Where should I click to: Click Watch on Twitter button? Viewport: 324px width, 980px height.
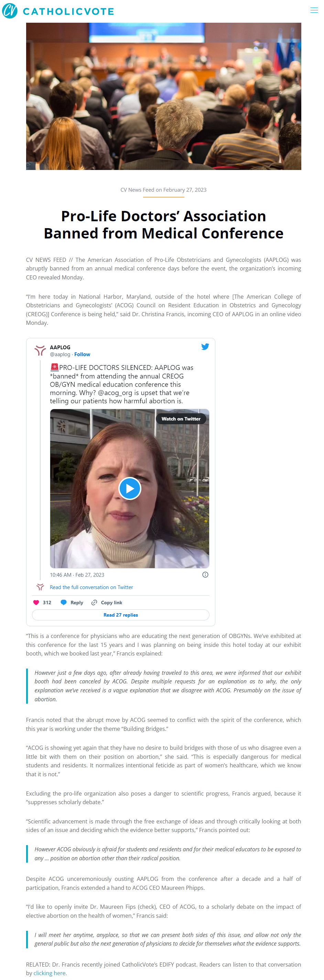(x=181, y=418)
